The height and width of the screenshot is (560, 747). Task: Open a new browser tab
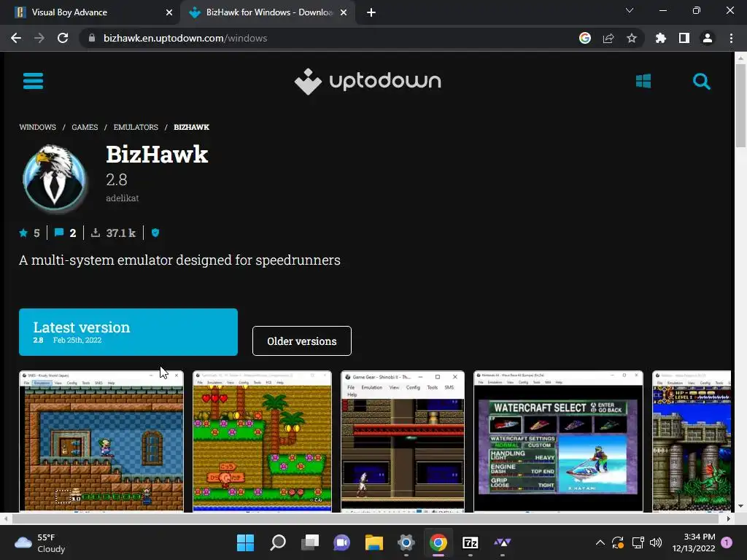point(371,12)
